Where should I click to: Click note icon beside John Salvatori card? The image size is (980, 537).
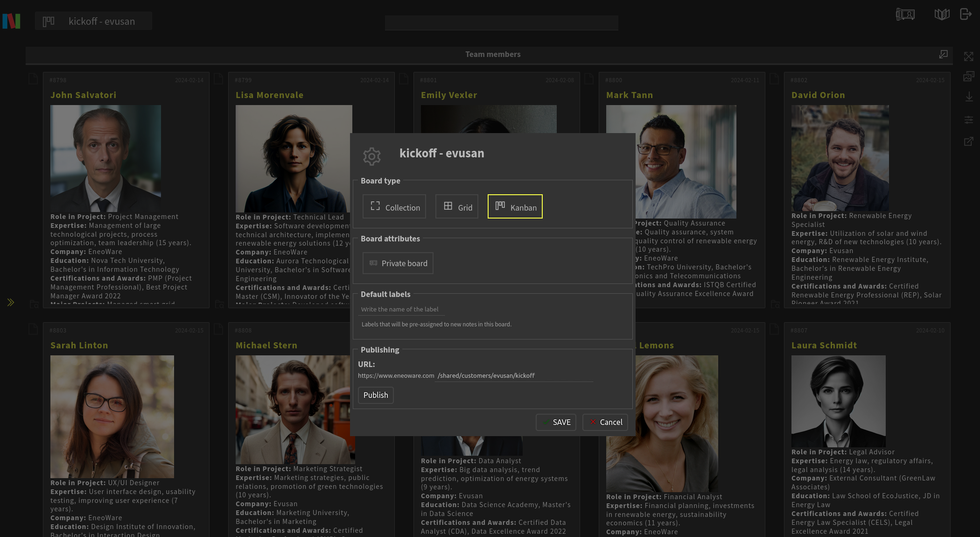click(x=33, y=79)
